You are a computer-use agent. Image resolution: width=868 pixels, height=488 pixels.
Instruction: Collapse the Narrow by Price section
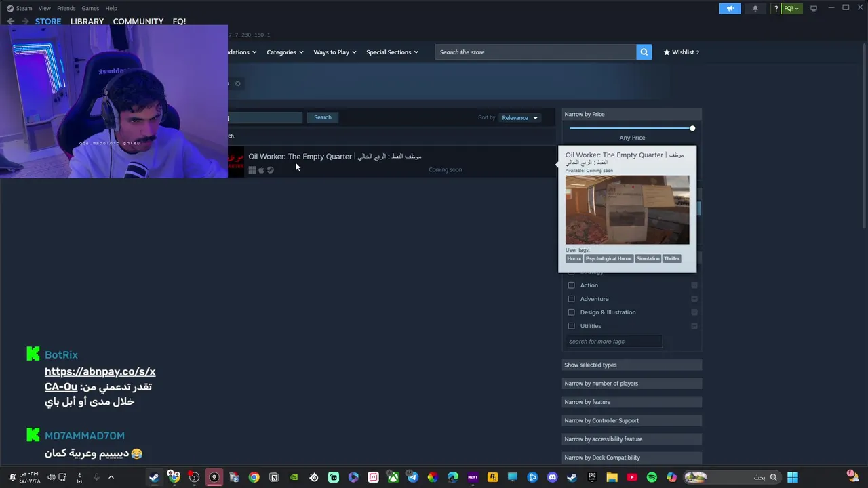tap(632, 114)
